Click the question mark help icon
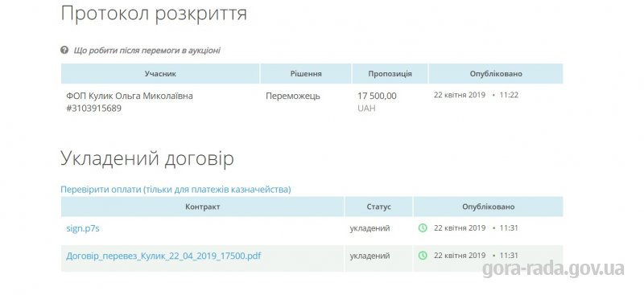644x295 pixels. click(x=64, y=50)
